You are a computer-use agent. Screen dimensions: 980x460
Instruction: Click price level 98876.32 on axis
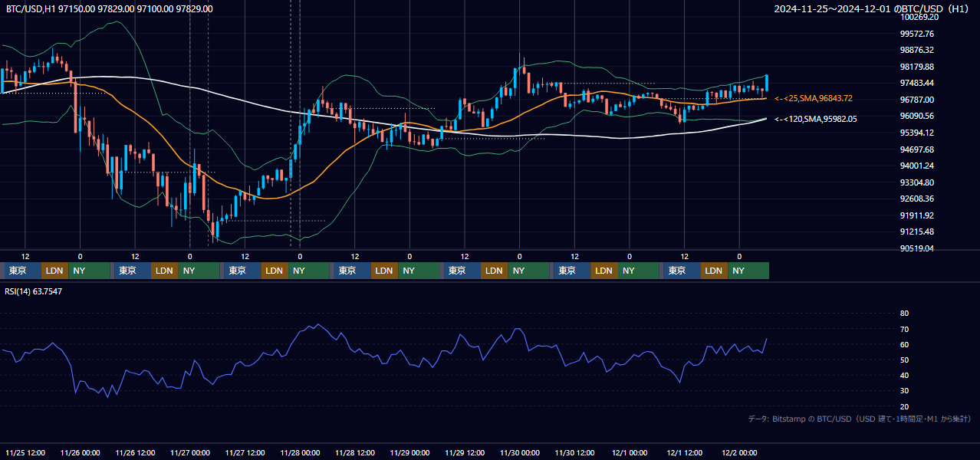click(x=916, y=50)
